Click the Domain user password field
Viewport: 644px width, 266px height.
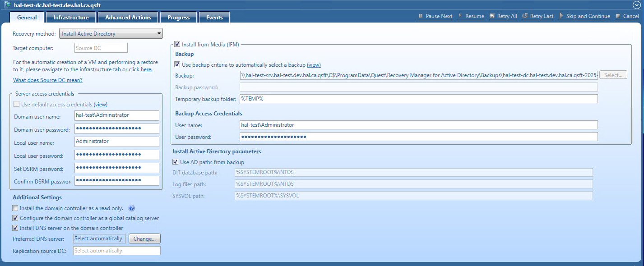tap(116, 128)
